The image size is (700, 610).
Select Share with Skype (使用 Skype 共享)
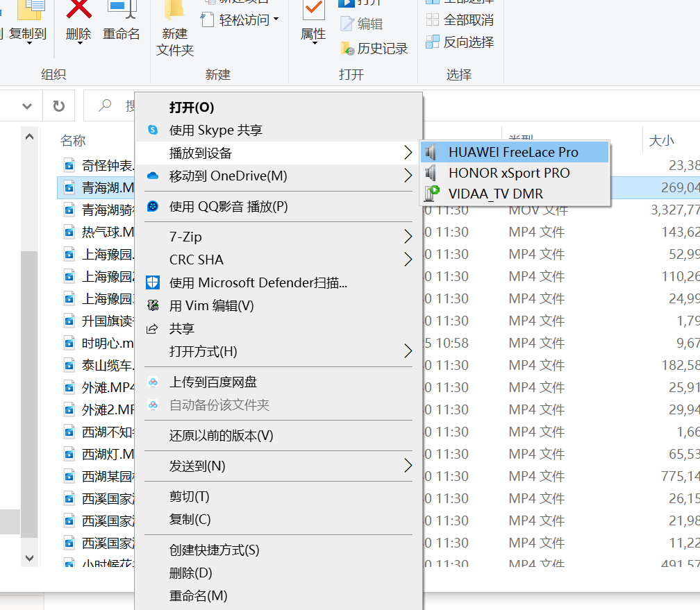pyautogui.click(x=278, y=130)
